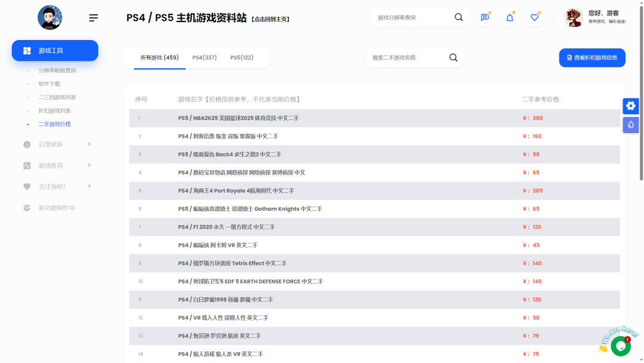Switch to 所有游戏 (459) tab
Viewport: 644px width, 363px height.
pyautogui.click(x=159, y=57)
